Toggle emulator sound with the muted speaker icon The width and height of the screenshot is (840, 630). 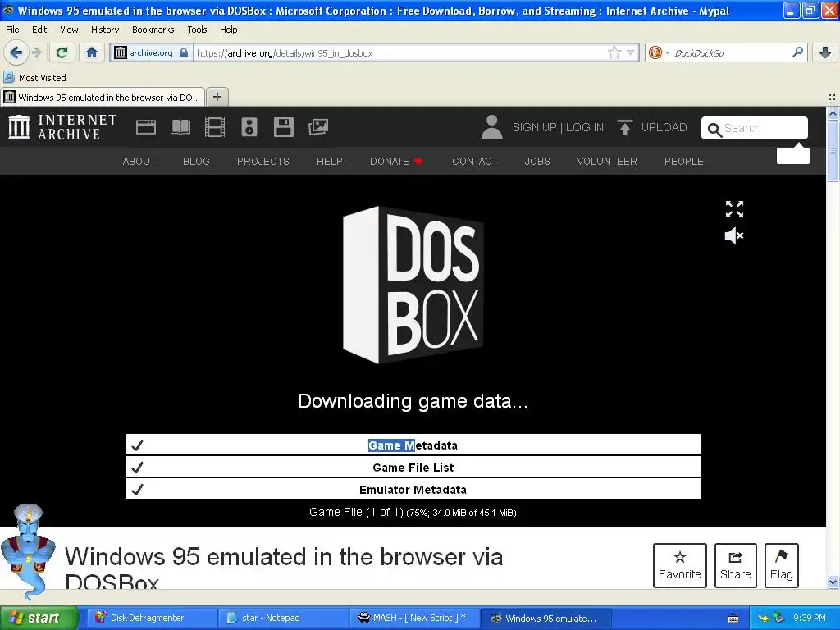(x=734, y=235)
